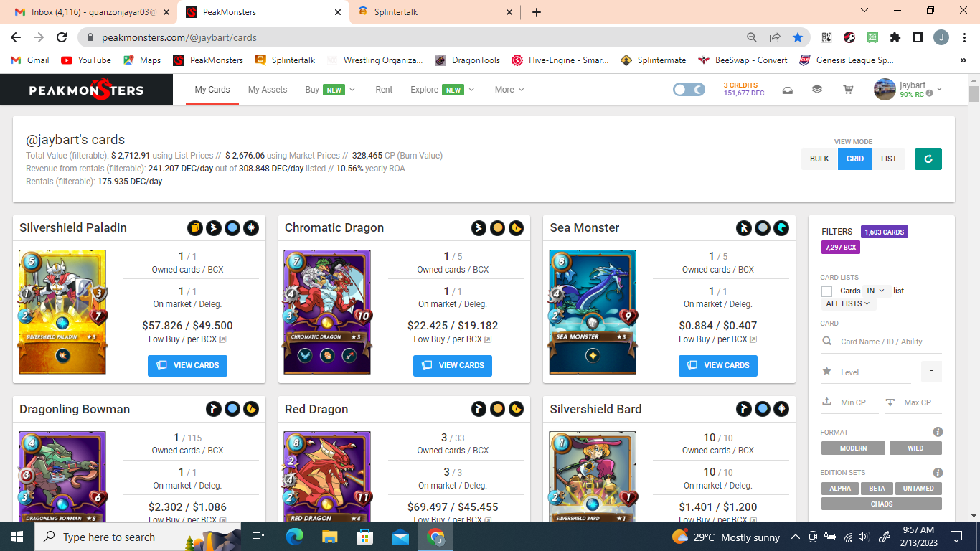Open the inbox tray icon in PeakMonsters header

coord(787,90)
